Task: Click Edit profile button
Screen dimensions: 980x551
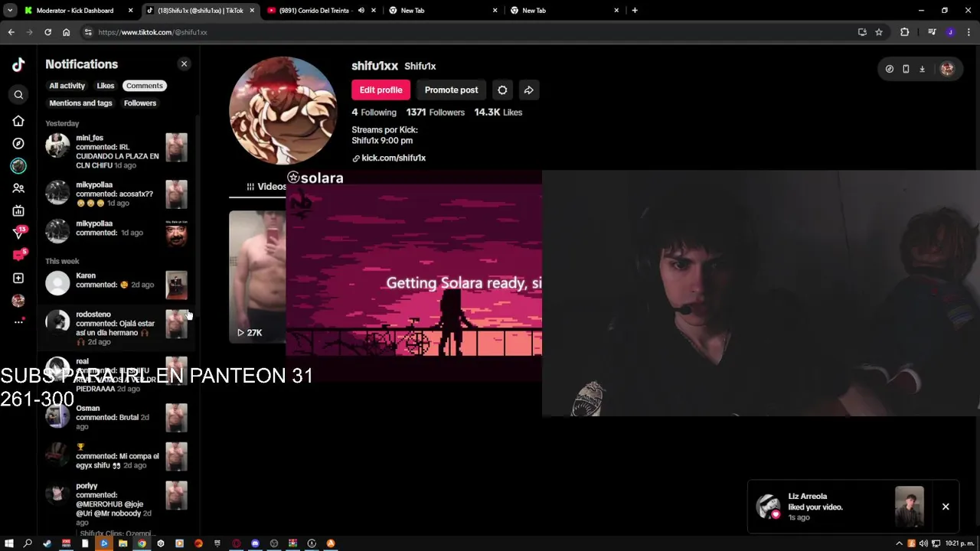Action: click(x=381, y=90)
